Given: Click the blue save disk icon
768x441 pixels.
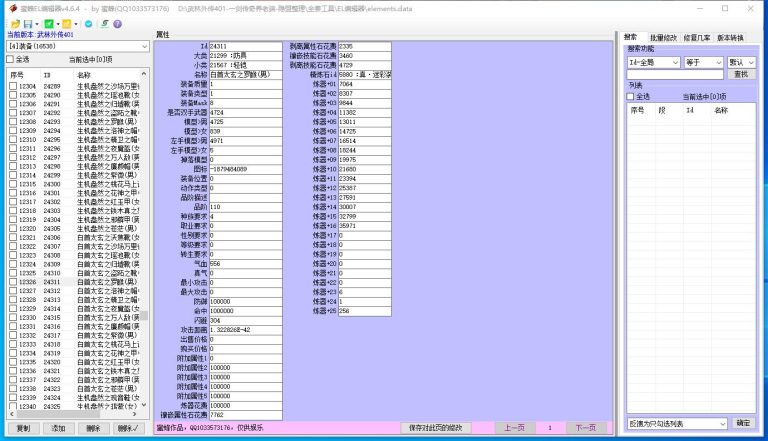Looking at the screenshot, I should [27, 23].
